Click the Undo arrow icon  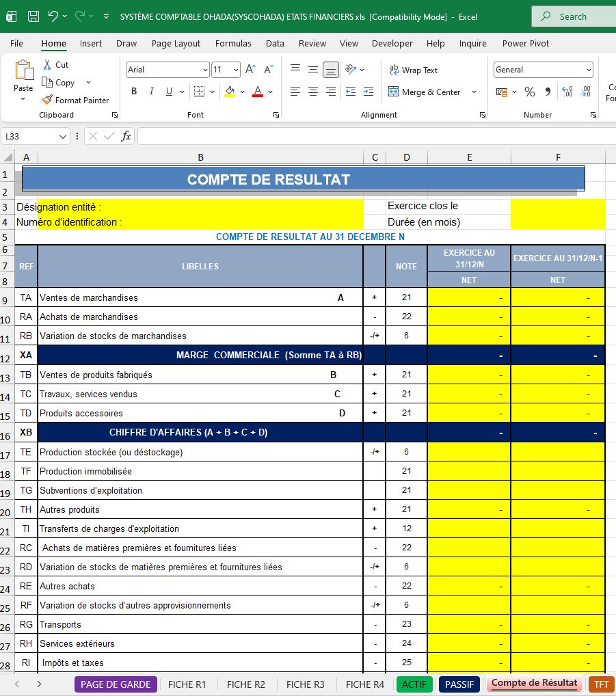pyautogui.click(x=53, y=16)
